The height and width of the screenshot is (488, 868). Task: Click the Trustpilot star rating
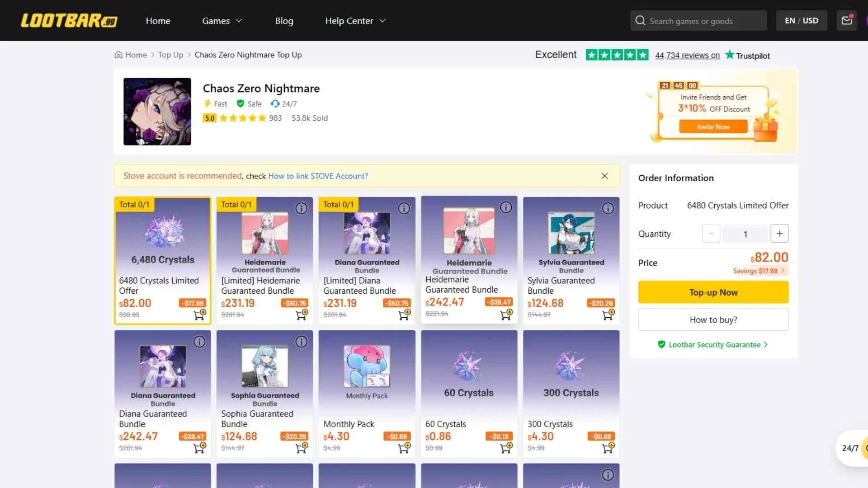tap(617, 55)
